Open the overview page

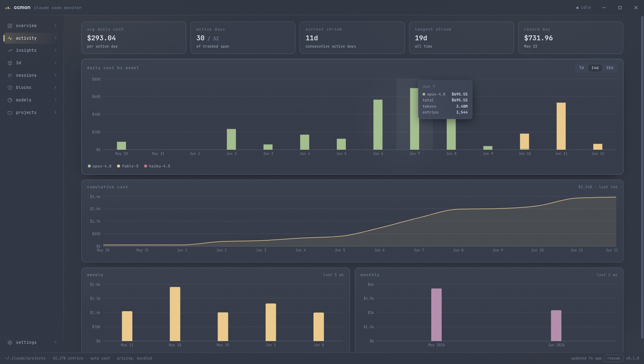pos(32,26)
